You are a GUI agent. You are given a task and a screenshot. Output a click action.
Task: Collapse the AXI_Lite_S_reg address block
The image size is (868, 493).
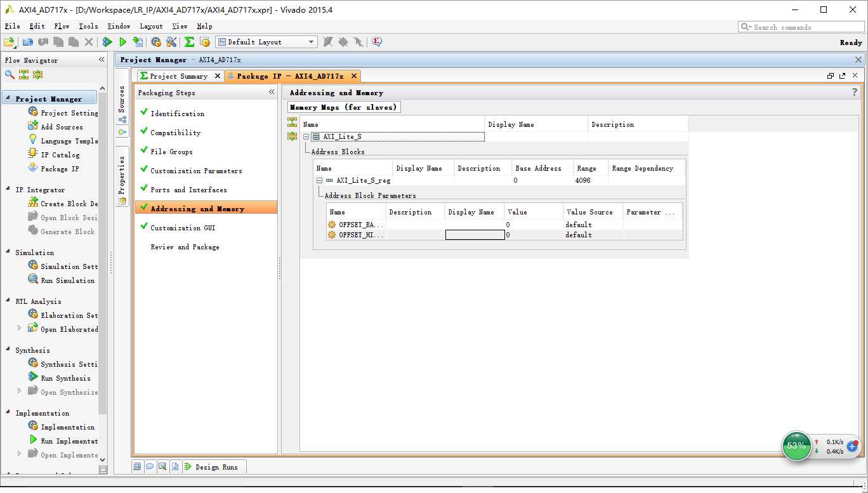point(320,180)
